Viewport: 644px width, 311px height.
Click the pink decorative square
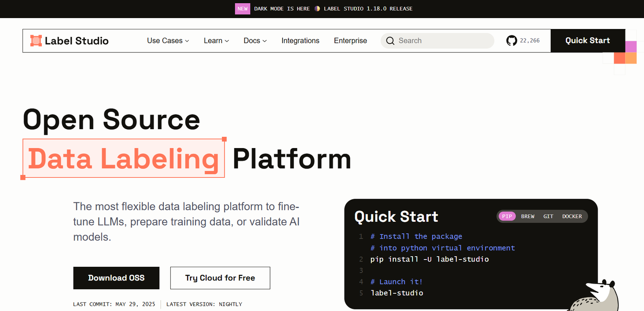[631, 47]
